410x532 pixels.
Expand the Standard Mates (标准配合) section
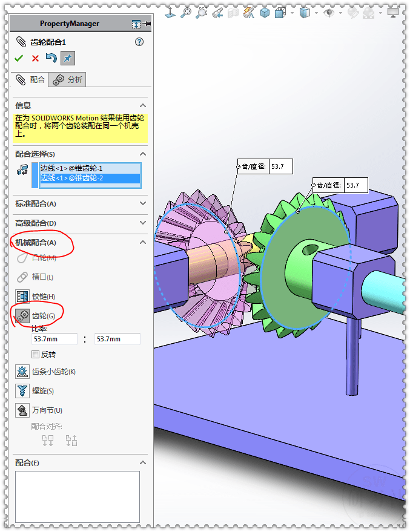tap(143, 203)
